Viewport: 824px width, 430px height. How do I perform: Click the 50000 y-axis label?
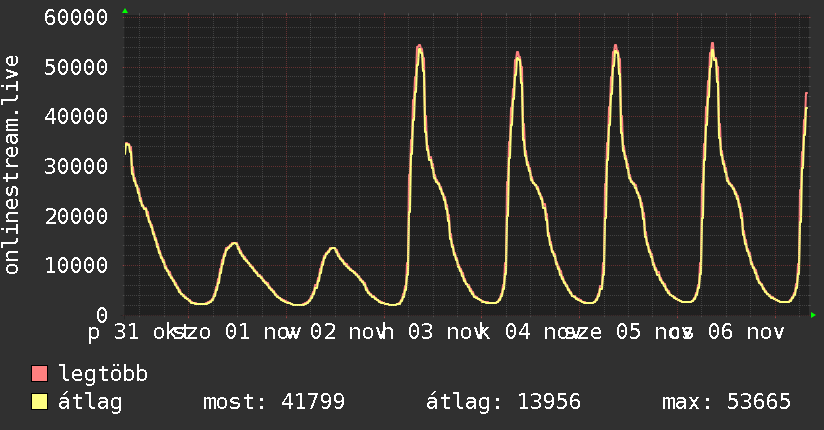[76, 67]
